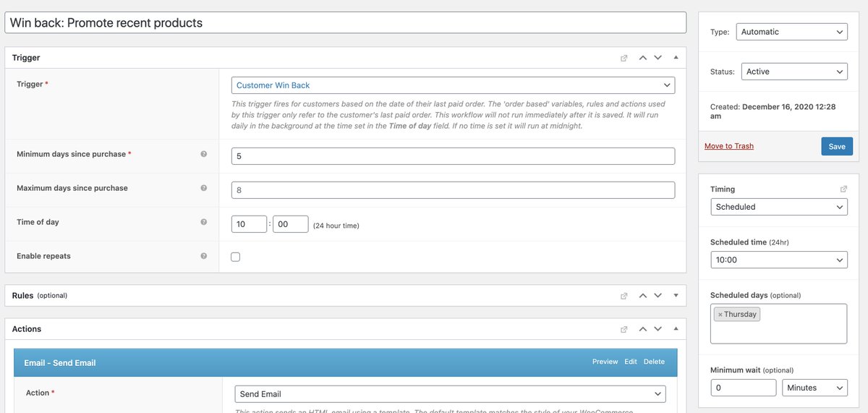Open Action dropdown showing Send Email
Image resolution: width=868 pixels, height=413 pixels.
point(450,394)
